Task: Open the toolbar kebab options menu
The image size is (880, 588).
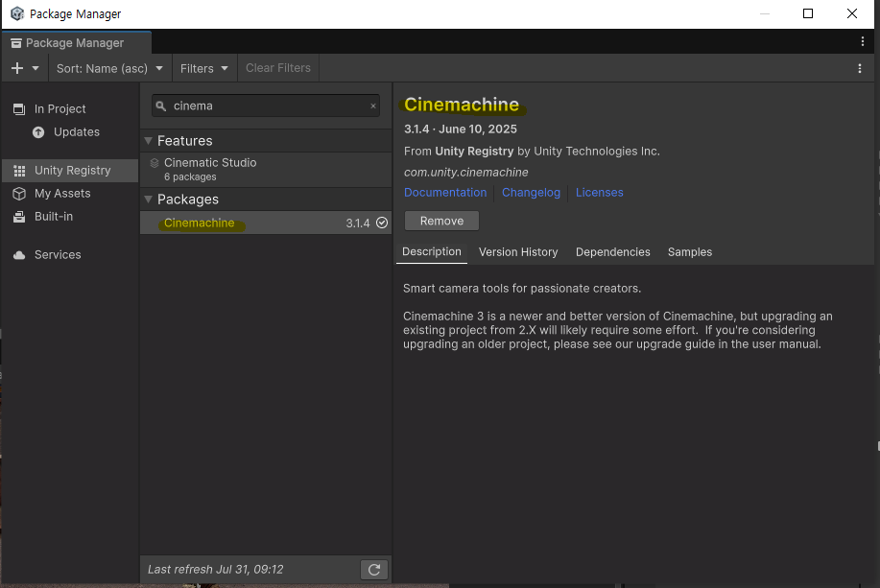Action: 860,68
